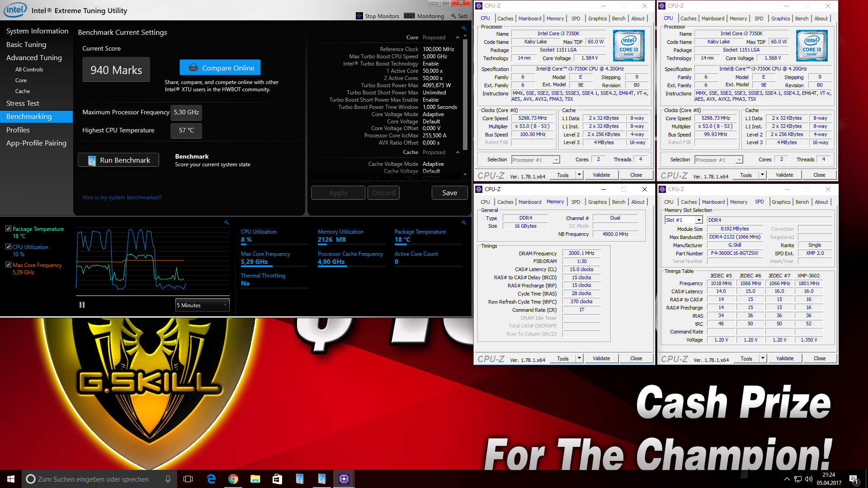The width and height of the screenshot is (868, 488).
Task: Click the wrench icon above the monitoring graph
Action: coord(226,222)
